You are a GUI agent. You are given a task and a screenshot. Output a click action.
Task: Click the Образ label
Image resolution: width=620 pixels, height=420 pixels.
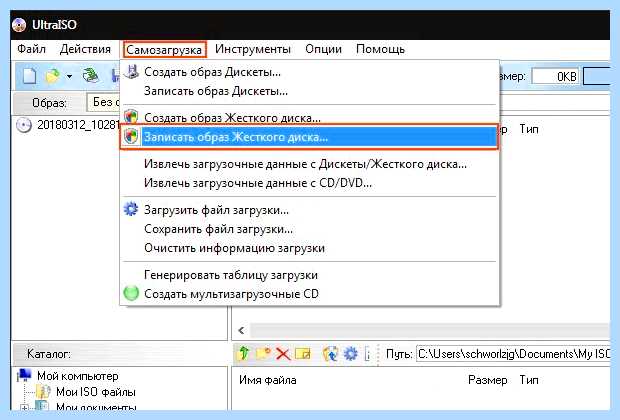point(49,103)
